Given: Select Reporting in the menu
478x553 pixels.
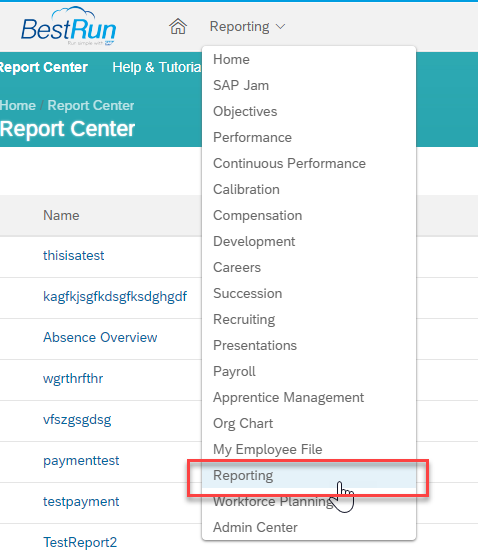Looking at the screenshot, I should click(309, 475).
